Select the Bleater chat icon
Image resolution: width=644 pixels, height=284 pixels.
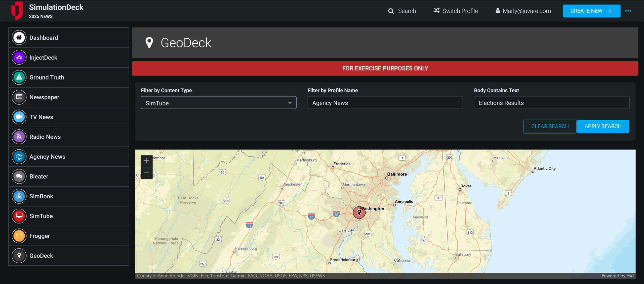point(19,176)
